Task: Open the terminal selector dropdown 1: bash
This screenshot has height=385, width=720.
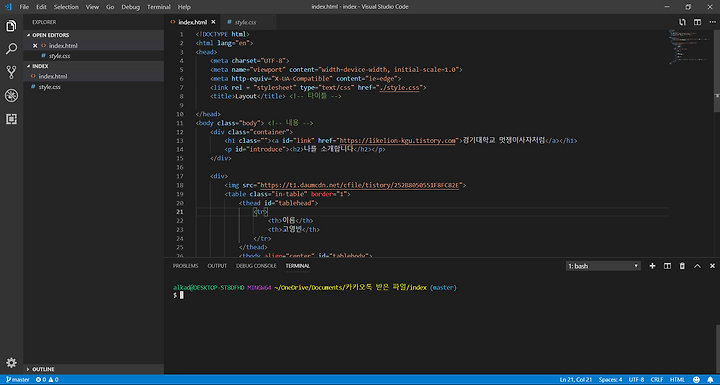Action: 603,266
